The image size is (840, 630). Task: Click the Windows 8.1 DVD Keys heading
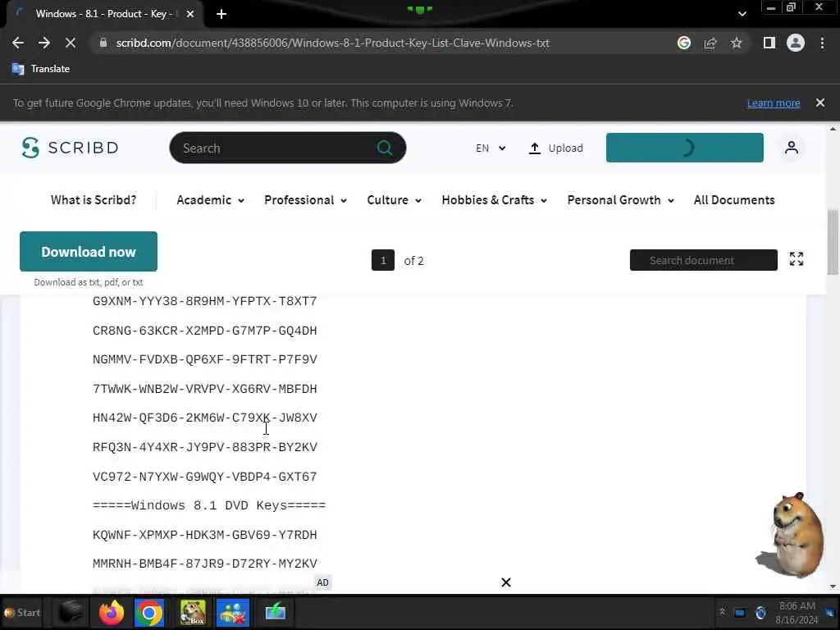pos(209,505)
